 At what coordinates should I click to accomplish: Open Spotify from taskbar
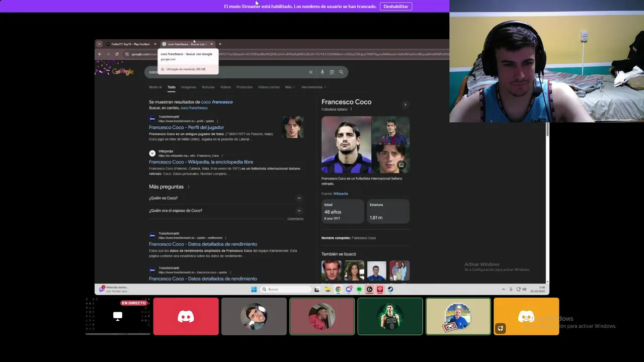point(359,289)
